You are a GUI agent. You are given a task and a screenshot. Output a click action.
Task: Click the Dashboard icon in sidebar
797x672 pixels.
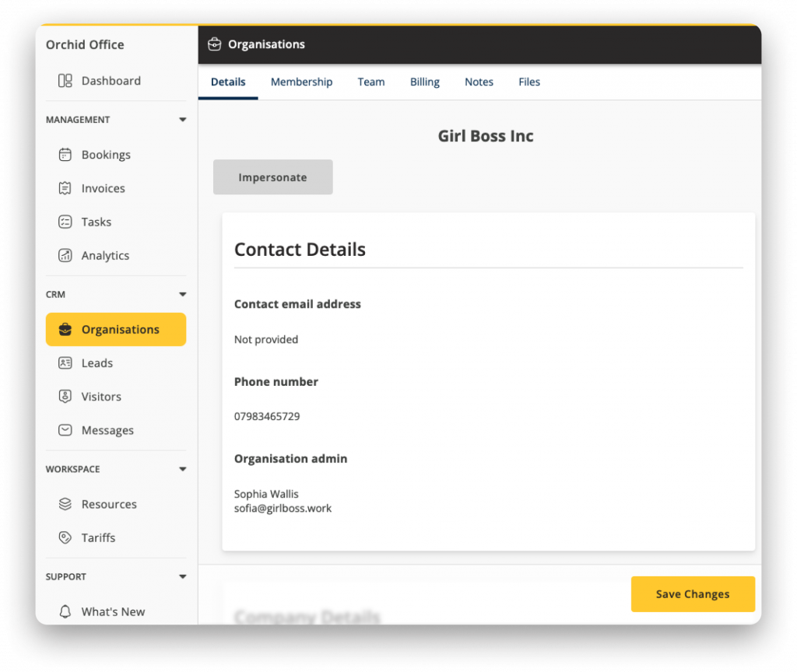tap(65, 81)
